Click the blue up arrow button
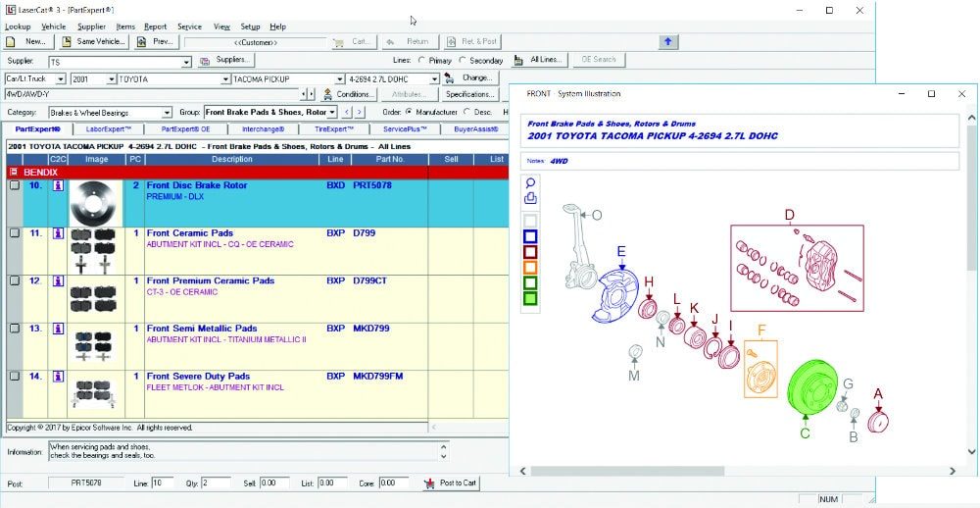 point(667,42)
